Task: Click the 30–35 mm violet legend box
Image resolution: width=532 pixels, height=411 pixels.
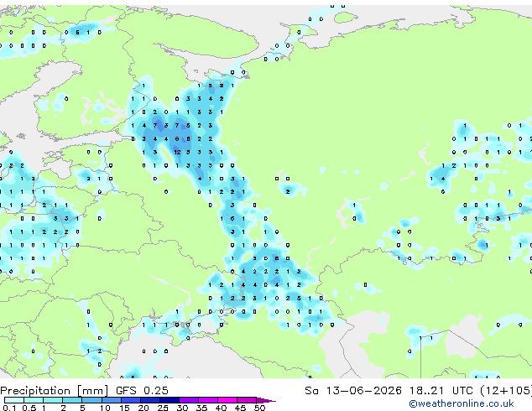Action: [x=189, y=400]
